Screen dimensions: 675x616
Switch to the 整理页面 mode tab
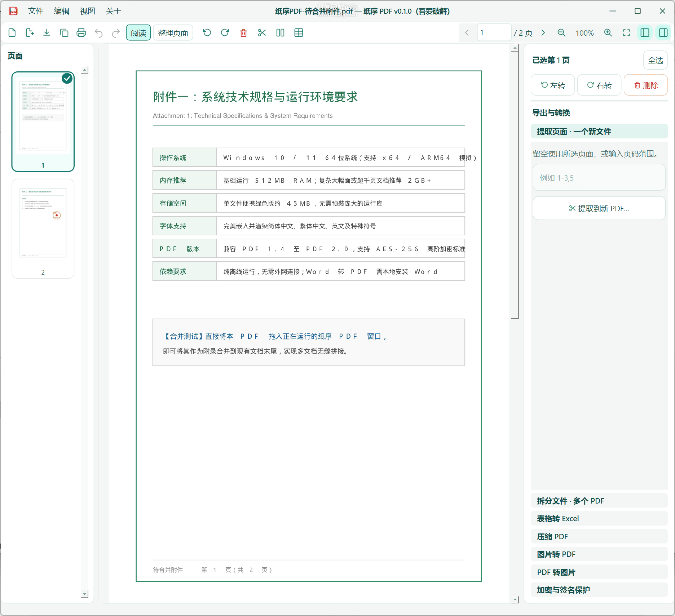(173, 33)
